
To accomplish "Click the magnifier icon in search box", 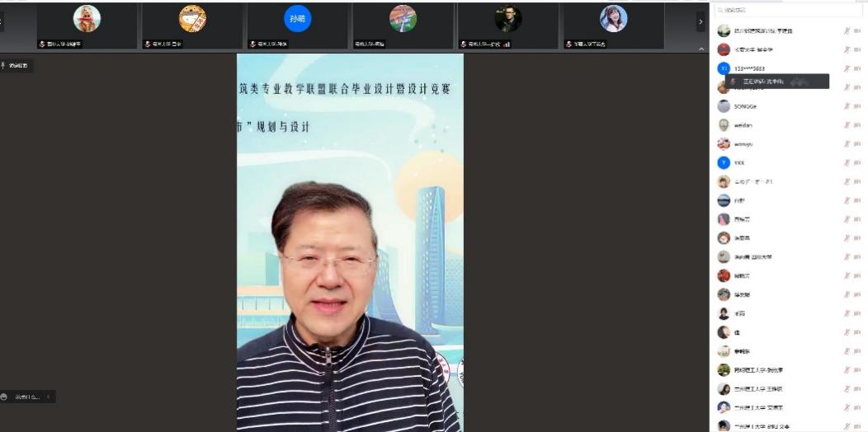I will tap(720, 10).
